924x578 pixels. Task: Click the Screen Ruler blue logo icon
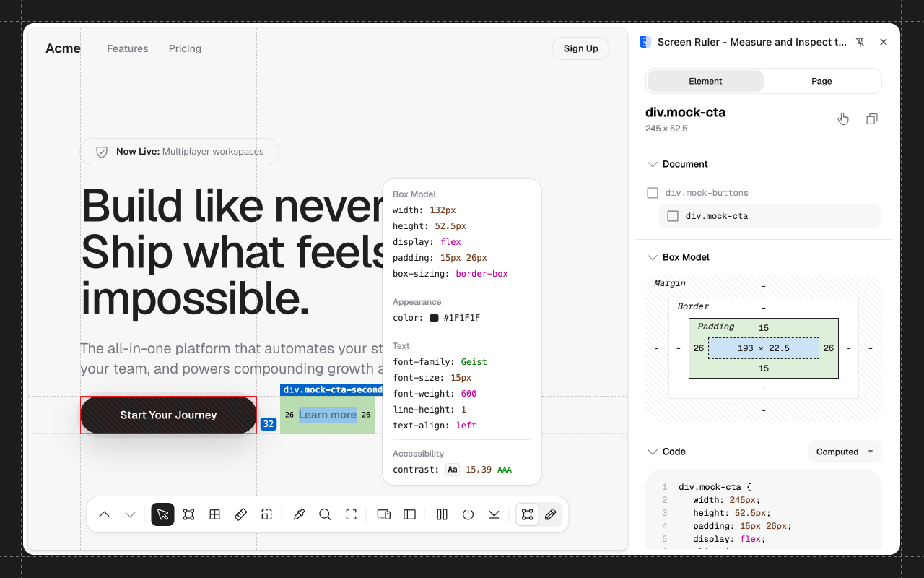(x=645, y=42)
